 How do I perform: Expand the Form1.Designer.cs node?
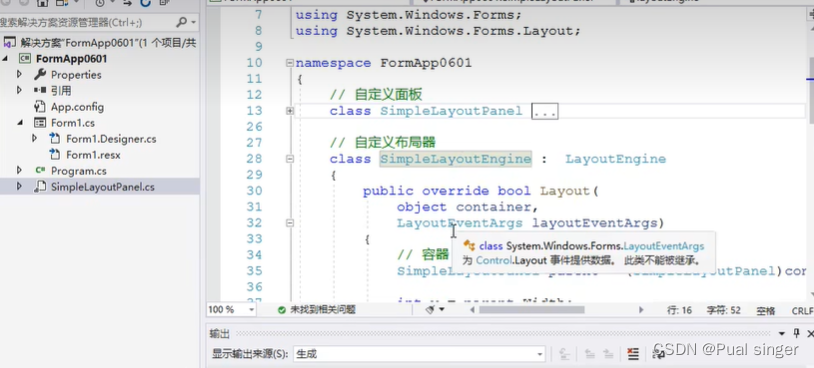[34, 139]
